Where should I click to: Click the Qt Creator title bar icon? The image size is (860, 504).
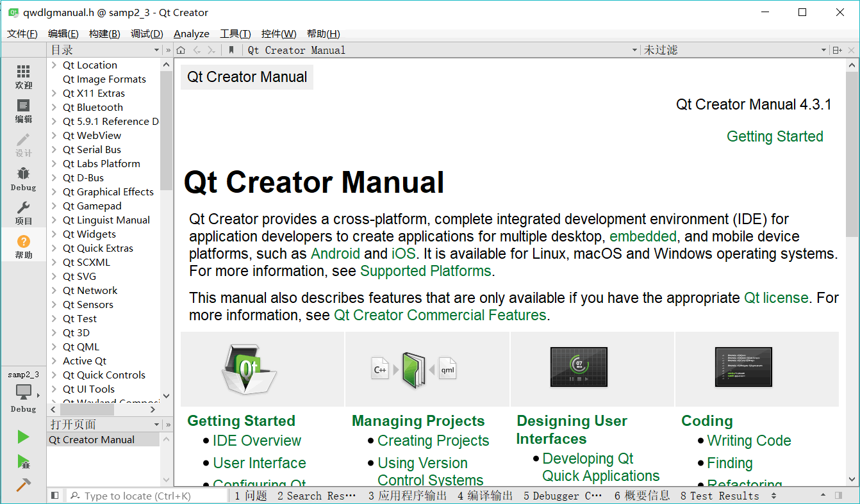(x=13, y=12)
